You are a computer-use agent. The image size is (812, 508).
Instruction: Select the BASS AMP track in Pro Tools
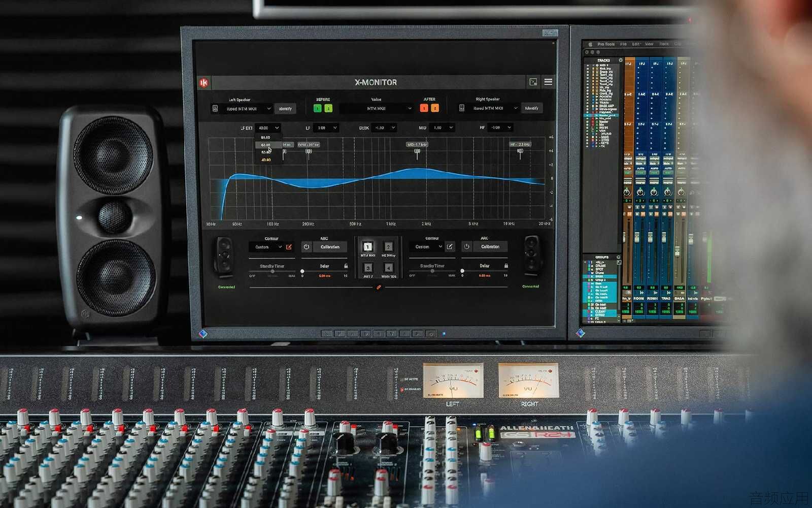coord(606,106)
